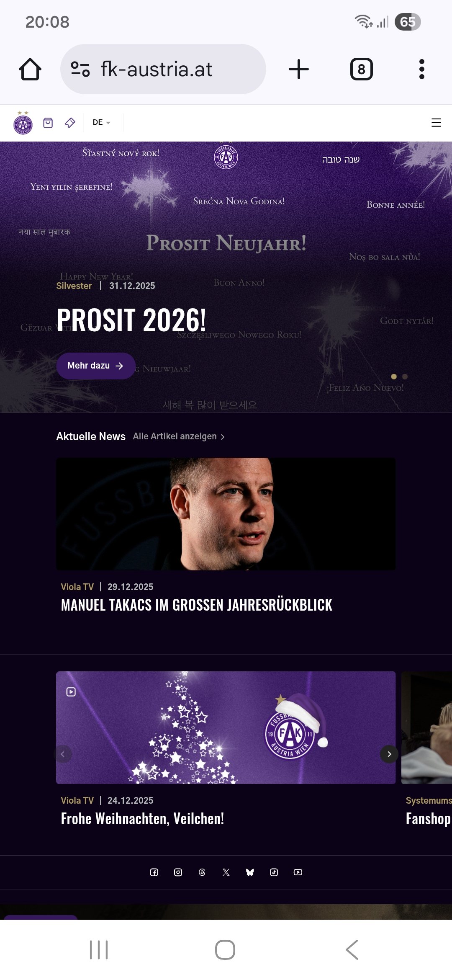This screenshot has width=452, height=980.
Task: Open the hamburger menu
Action: tap(436, 122)
